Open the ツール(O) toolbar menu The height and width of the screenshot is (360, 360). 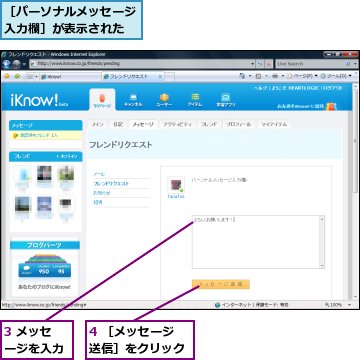pos(336,76)
